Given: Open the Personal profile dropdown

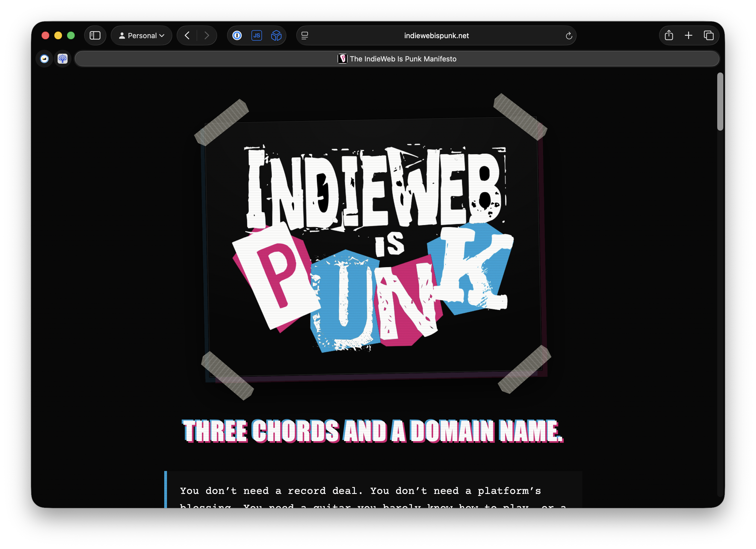Looking at the screenshot, I should tap(141, 35).
